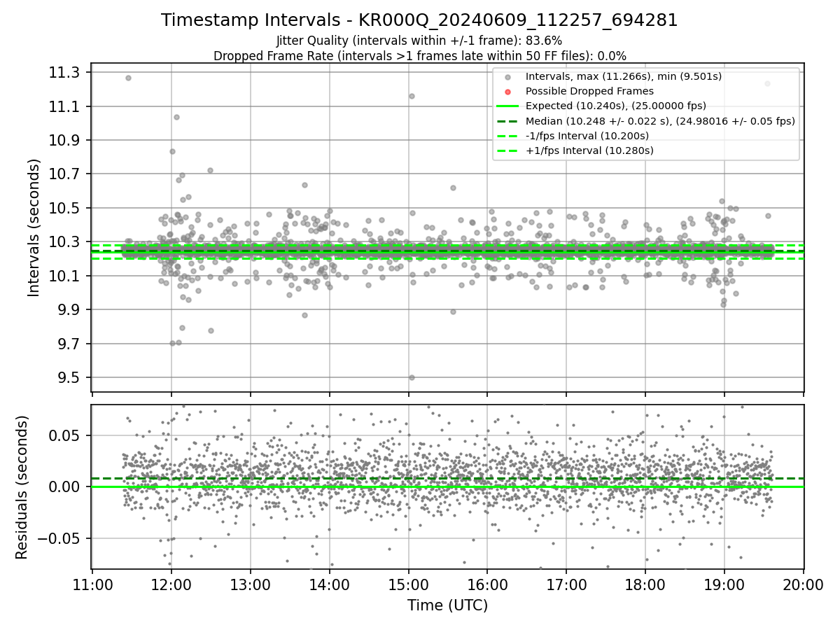Select the 'Jitter Quality' 83.6% subtitle line
Image resolution: width=840 pixels, height=630 pixels.
[419, 41]
